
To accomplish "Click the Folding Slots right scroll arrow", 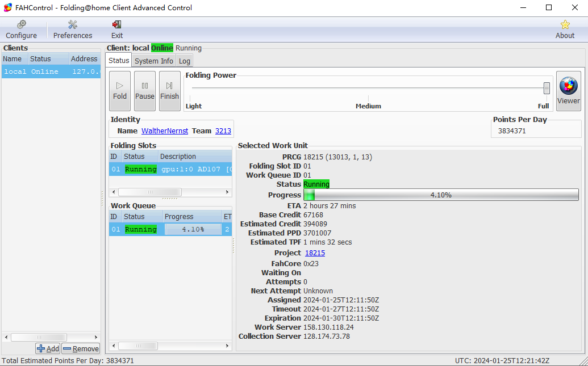I will coord(227,192).
